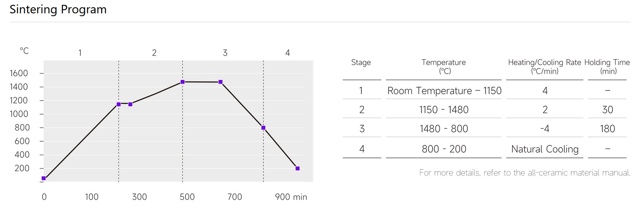This screenshot has width=644, height=216.
Task: Click the final marker at 200°C
Action: [x=298, y=168]
